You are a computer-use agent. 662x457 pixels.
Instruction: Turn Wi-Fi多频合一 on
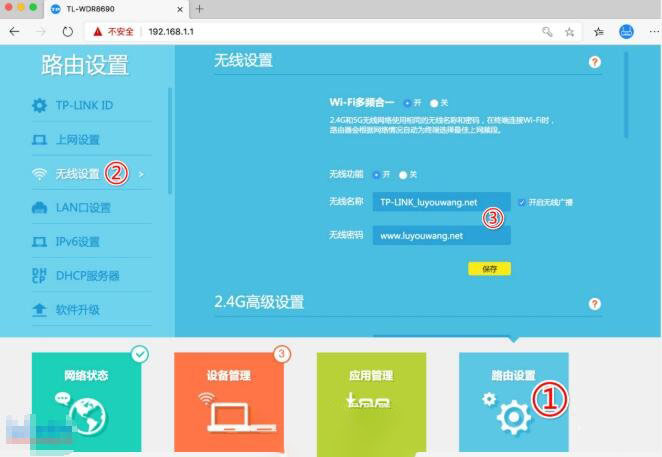(x=407, y=103)
